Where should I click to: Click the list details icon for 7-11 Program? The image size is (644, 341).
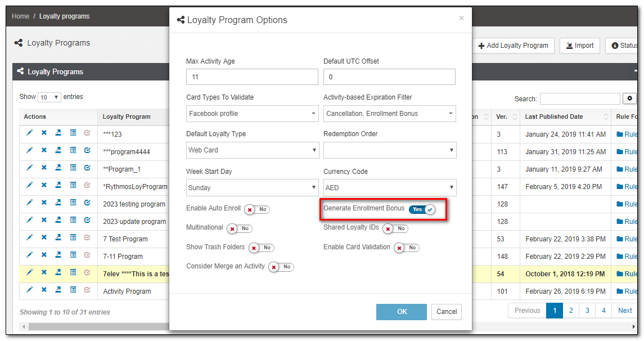tap(73, 256)
